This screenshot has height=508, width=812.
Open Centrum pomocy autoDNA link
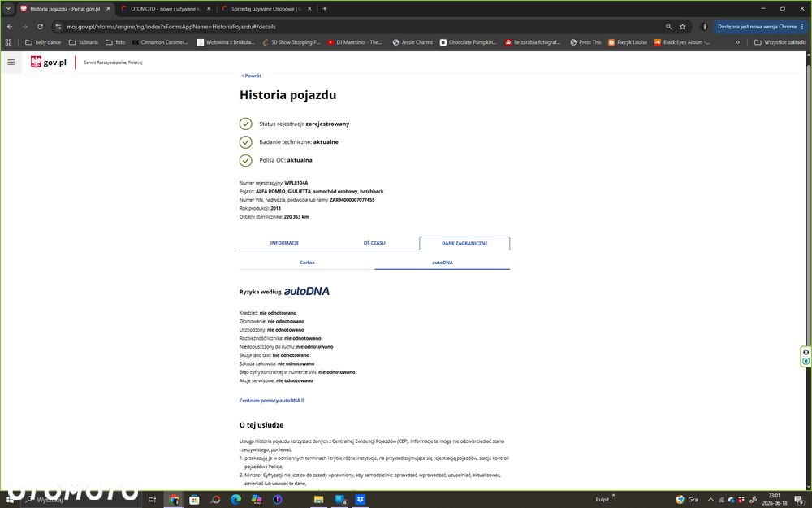(x=272, y=400)
